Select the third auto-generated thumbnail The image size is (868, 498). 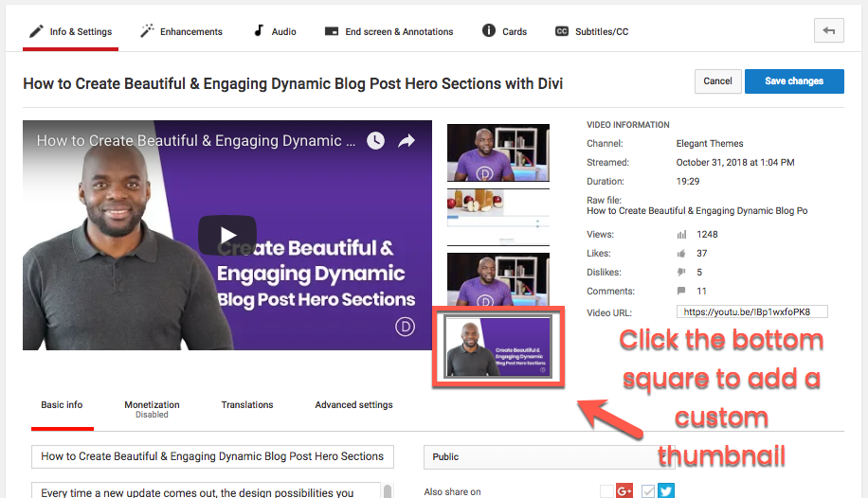[x=498, y=279]
